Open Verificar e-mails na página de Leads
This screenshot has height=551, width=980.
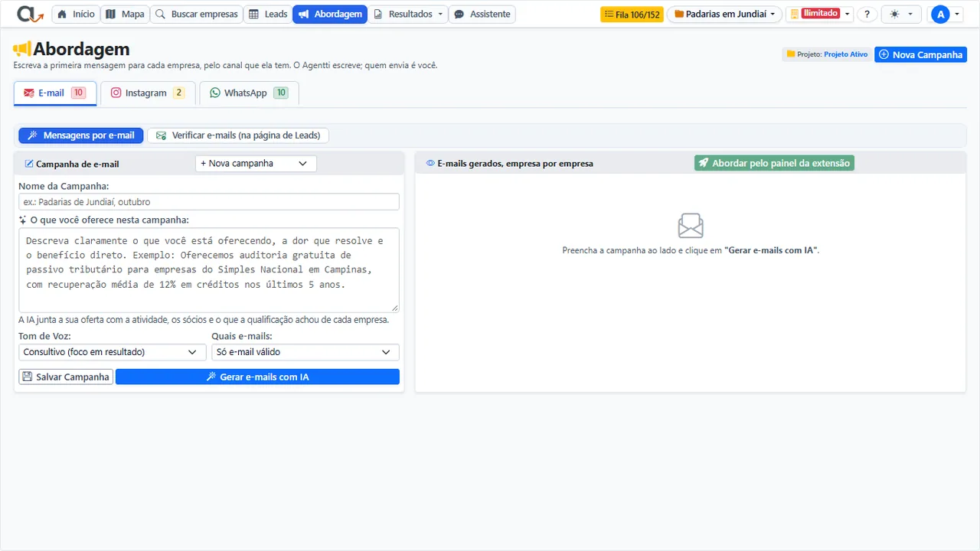[238, 135]
